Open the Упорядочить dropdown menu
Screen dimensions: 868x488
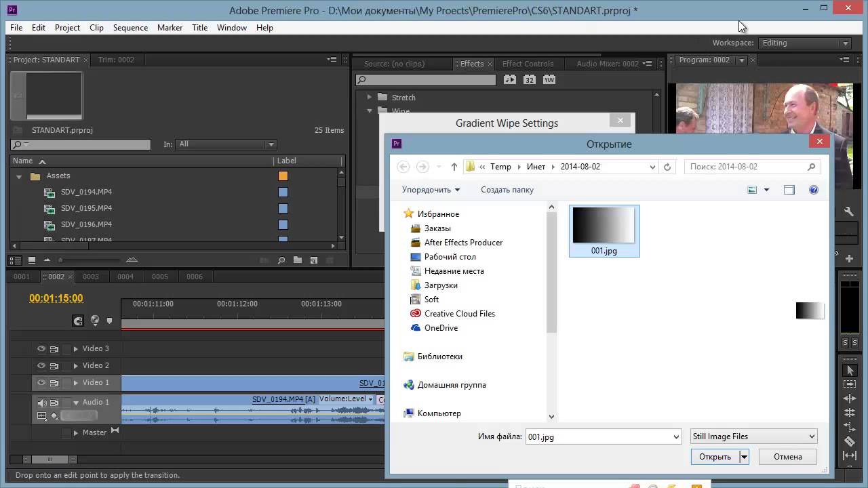(x=431, y=190)
